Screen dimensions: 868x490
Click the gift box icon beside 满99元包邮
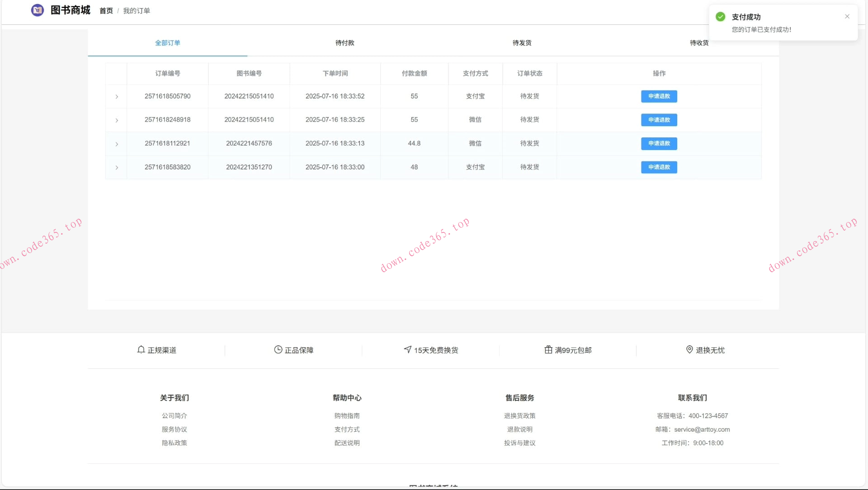pos(548,350)
